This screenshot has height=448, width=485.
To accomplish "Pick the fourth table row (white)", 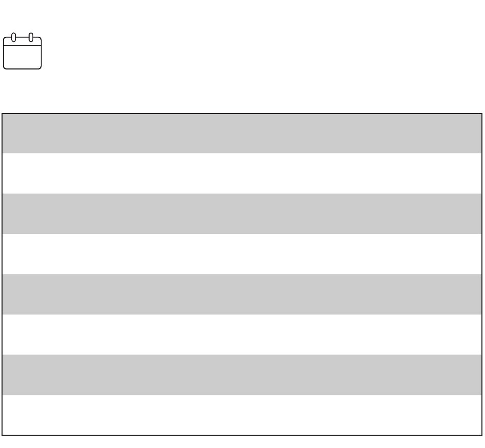I will (242, 254).
